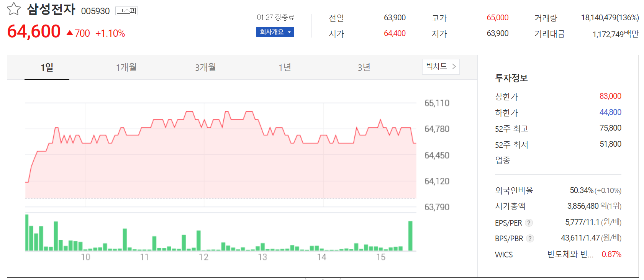Open the 회사개요 dropdown button
Viewport: 644px width, 280px height.
[275, 32]
